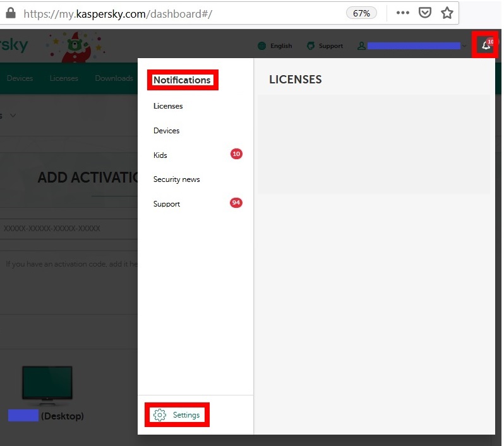
Task: Click the globe language icon
Action: point(262,46)
